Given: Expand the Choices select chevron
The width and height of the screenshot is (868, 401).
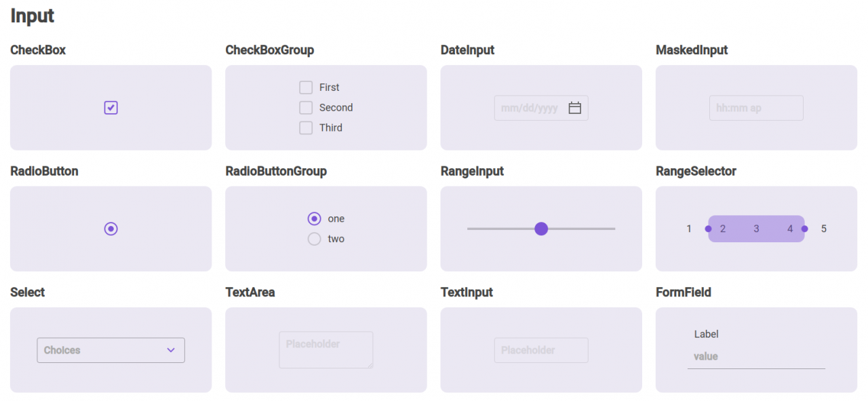Looking at the screenshot, I should click(171, 350).
